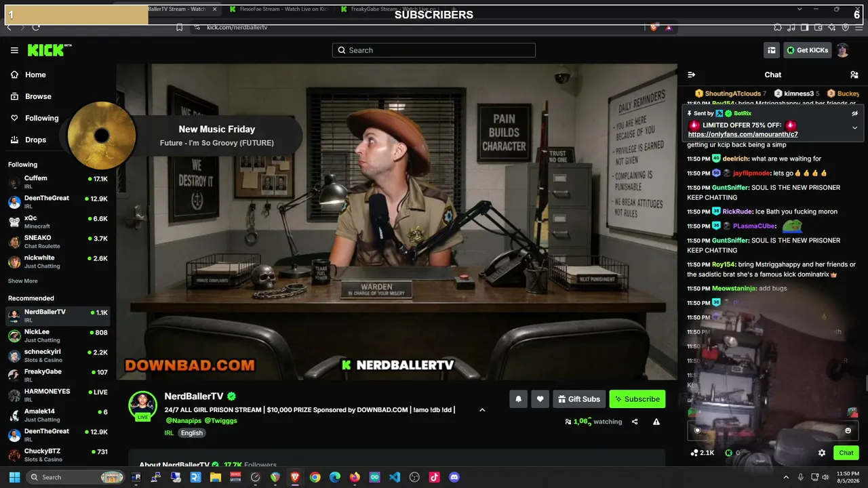
Task: Share the stream with the share icon
Action: tap(635, 422)
